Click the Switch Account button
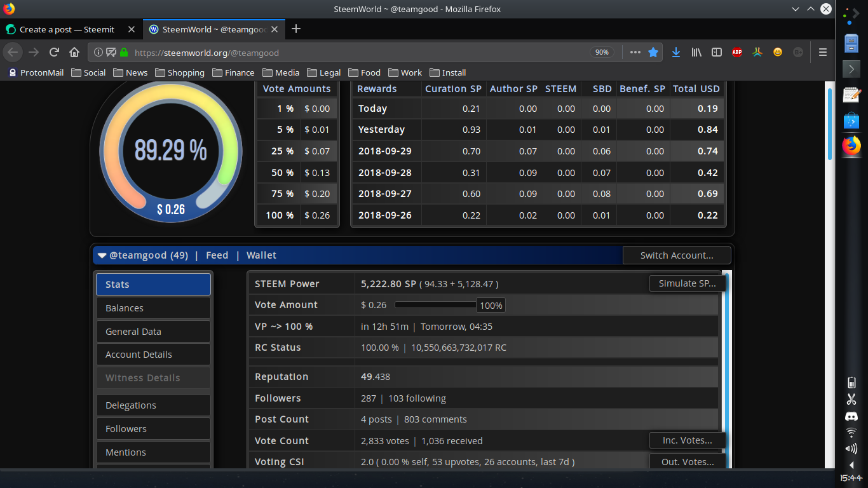 point(676,255)
